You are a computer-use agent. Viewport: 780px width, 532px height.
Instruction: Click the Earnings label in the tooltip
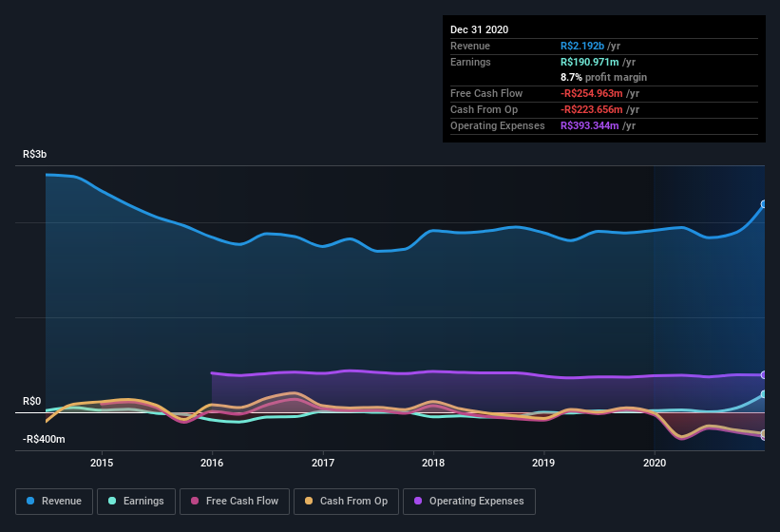tap(470, 62)
